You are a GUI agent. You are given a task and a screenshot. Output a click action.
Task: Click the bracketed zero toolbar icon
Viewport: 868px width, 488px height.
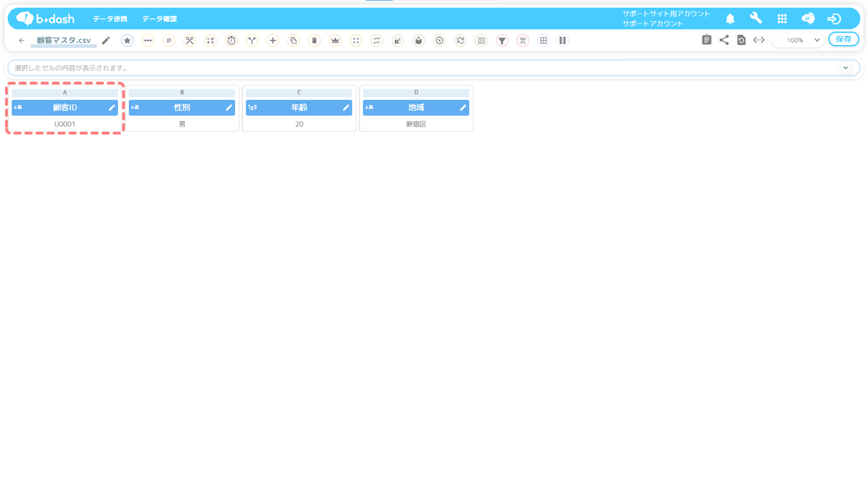(x=481, y=40)
